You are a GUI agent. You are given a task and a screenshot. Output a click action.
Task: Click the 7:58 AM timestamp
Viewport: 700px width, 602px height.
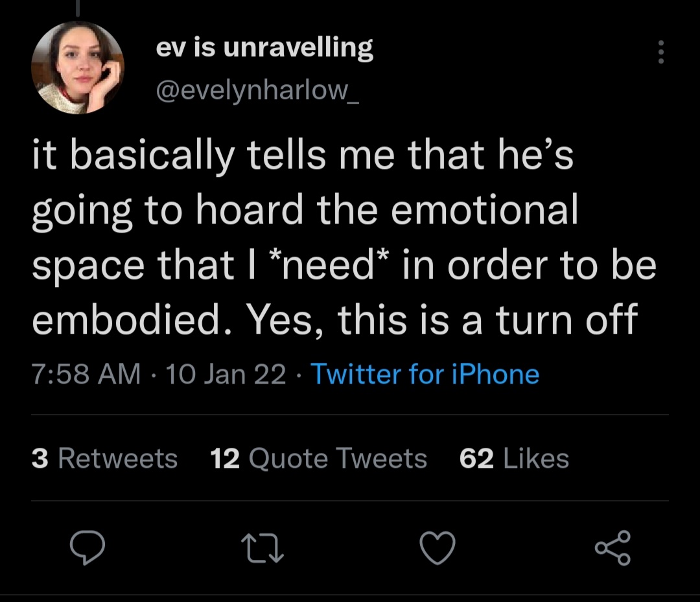click(x=86, y=375)
